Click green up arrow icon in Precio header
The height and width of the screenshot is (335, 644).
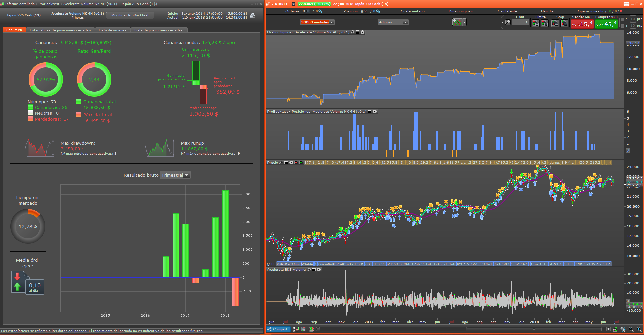(x=301, y=163)
